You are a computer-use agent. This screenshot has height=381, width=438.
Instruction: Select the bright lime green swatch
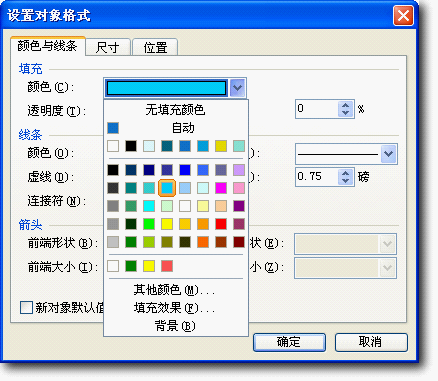149,224
